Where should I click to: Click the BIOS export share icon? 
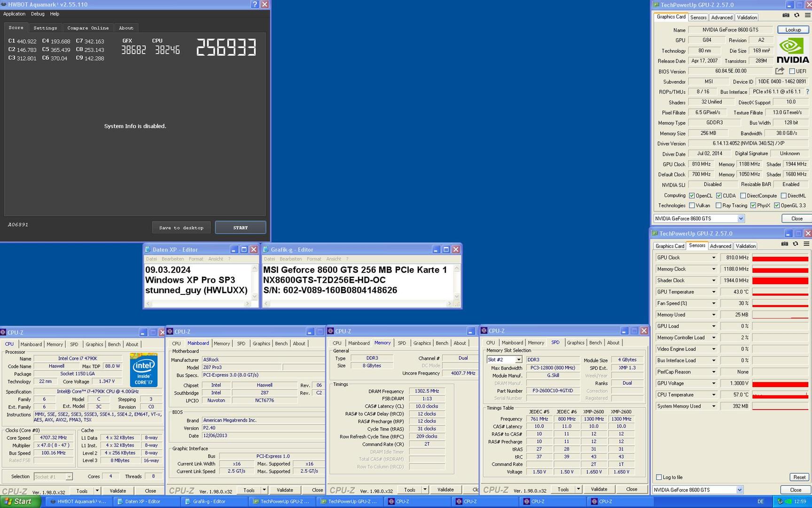(780, 71)
